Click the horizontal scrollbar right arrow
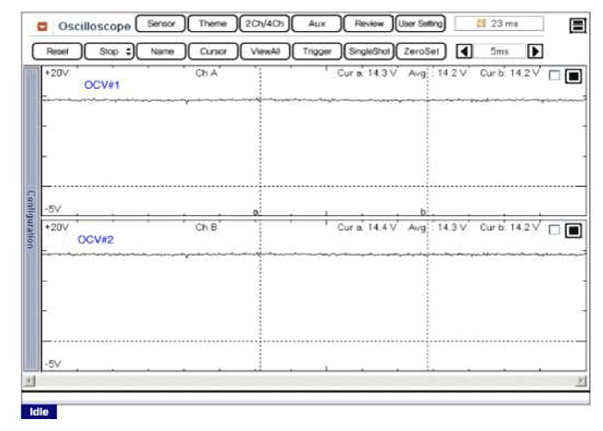 click(x=581, y=381)
